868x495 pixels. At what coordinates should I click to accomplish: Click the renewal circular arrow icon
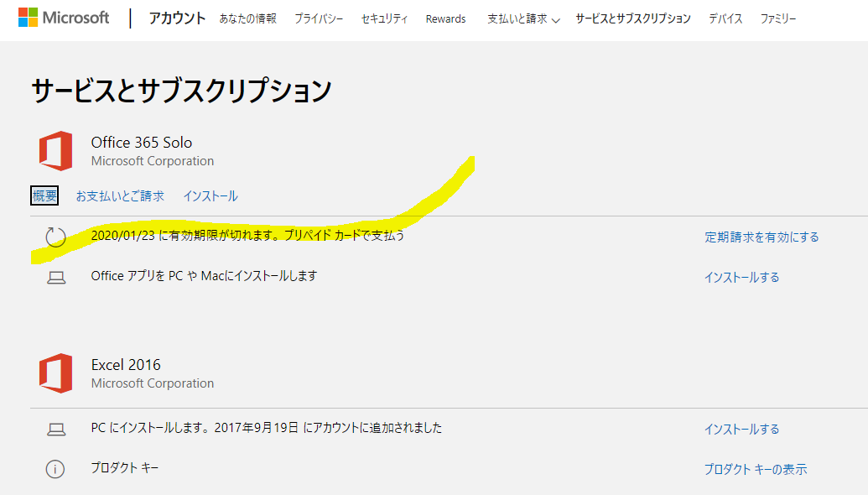55,237
